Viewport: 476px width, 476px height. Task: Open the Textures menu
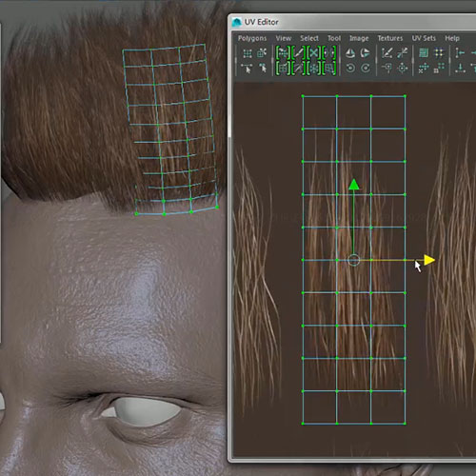pos(390,38)
